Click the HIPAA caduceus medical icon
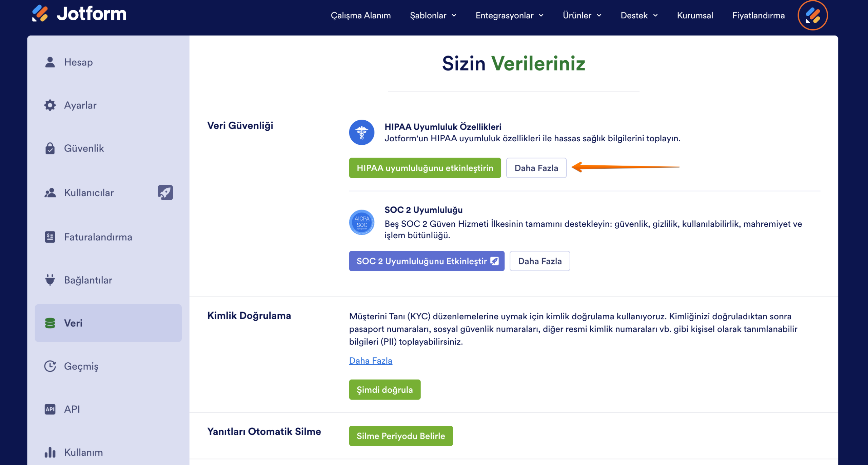Screen dimensions: 868x465 pos(361,132)
